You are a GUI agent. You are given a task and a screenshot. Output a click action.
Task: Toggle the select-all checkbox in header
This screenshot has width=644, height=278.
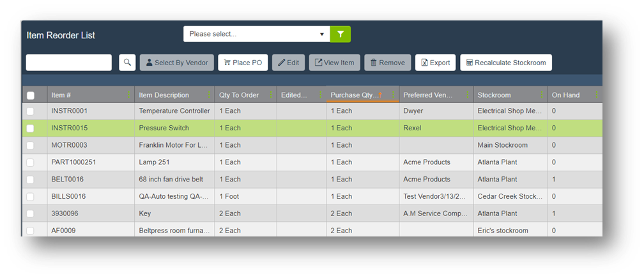tap(31, 95)
